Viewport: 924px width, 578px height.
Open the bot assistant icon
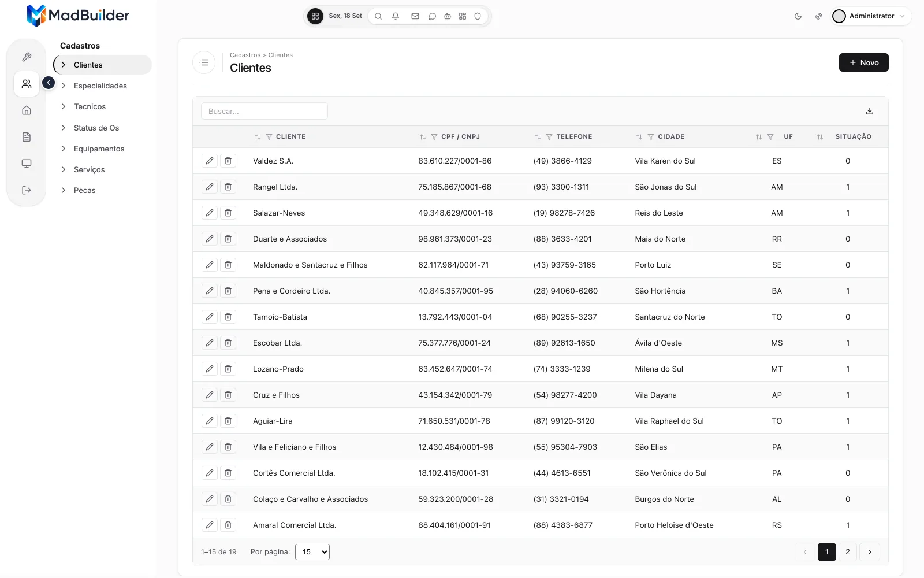[448, 16]
